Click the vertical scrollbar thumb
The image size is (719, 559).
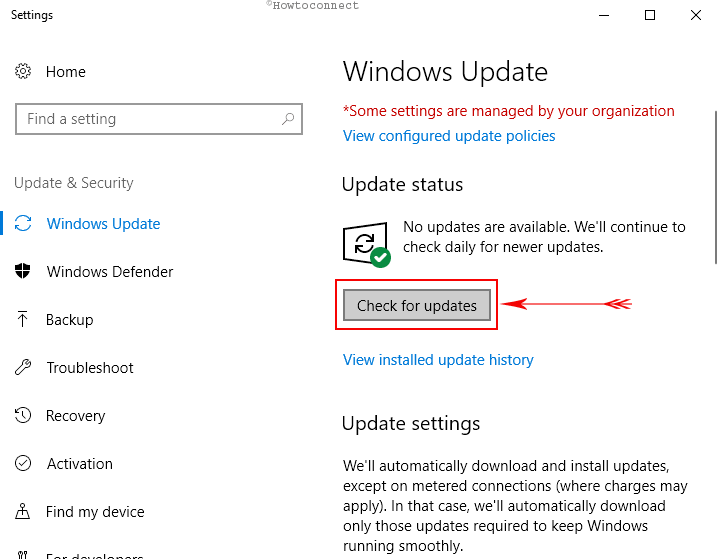click(x=716, y=187)
